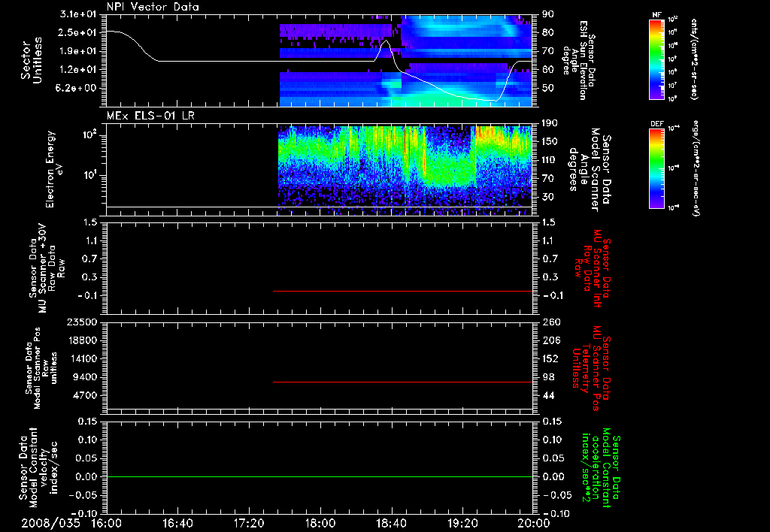Click the 16:40 time axis label

coord(177,523)
